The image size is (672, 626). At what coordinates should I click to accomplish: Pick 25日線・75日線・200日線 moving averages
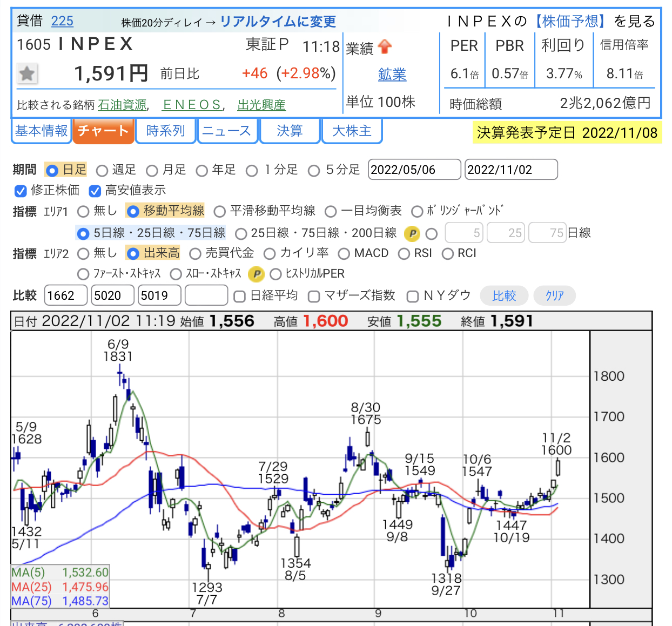pyautogui.click(x=241, y=233)
